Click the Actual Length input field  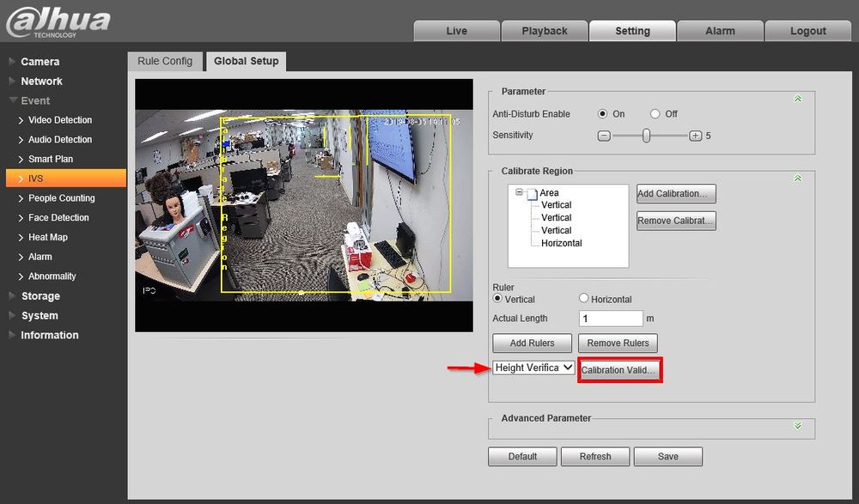tap(610, 319)
